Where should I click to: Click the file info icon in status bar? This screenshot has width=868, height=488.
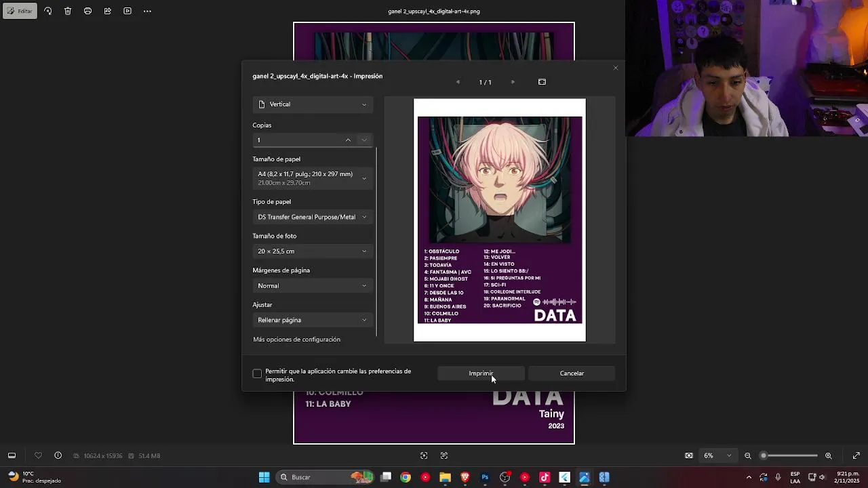tap(58, 455)
